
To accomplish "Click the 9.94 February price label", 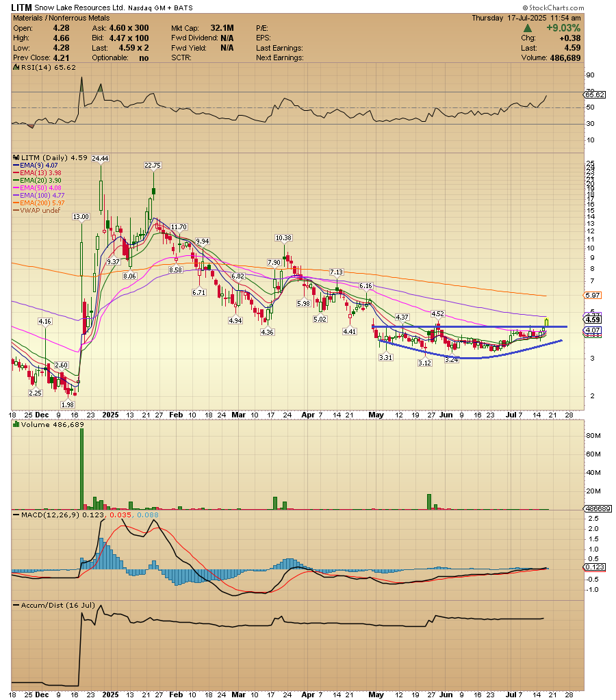I will point(203,241).
